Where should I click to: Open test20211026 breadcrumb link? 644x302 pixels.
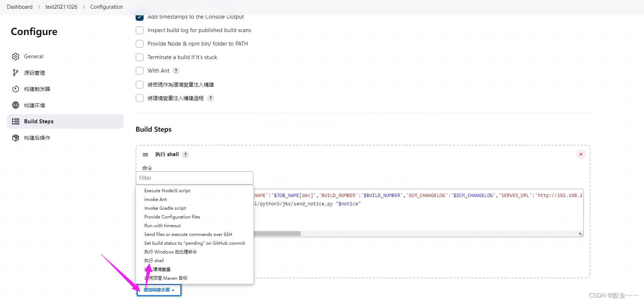(61, 7)
